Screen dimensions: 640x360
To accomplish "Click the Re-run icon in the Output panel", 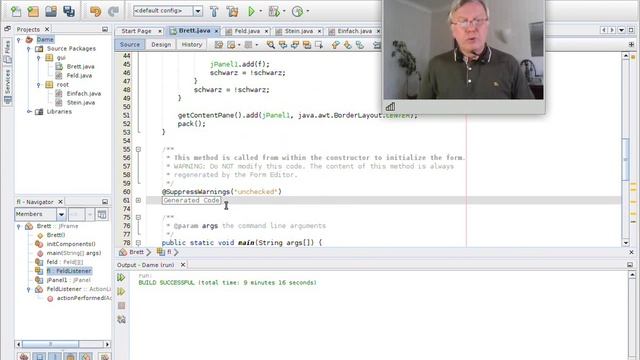I will coord(121,278).
